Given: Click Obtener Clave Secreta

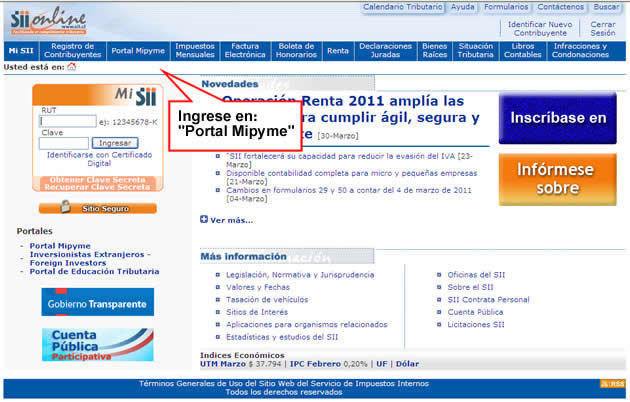Looking at the screenshot, I should click(x=98, y=180).
